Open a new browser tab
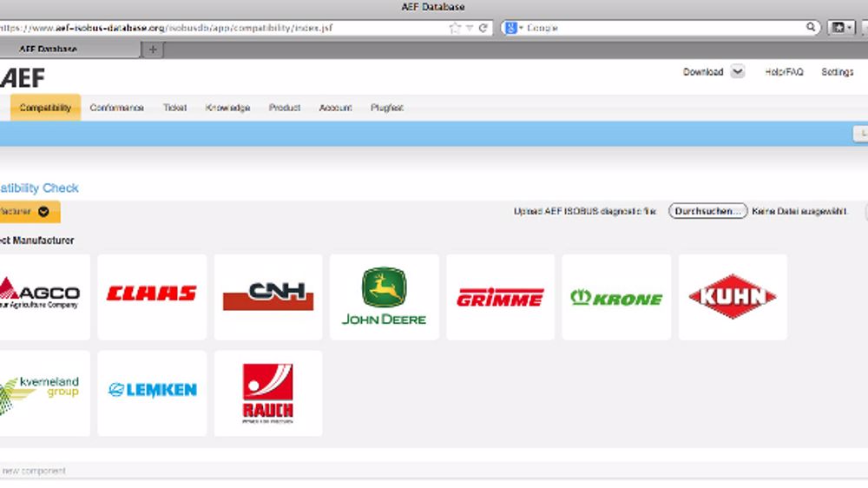The height and width of the screenshot is (488, 868). (x=153, y=49)
